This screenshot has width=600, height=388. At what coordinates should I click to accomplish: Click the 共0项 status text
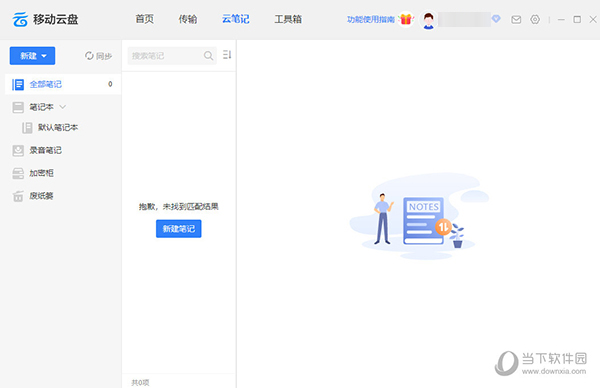[140, 383]
